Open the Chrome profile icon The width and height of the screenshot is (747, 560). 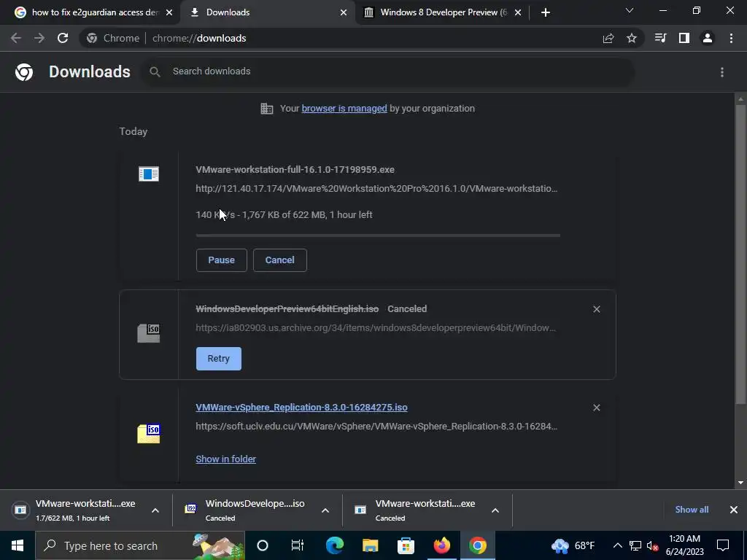[708, 38]
